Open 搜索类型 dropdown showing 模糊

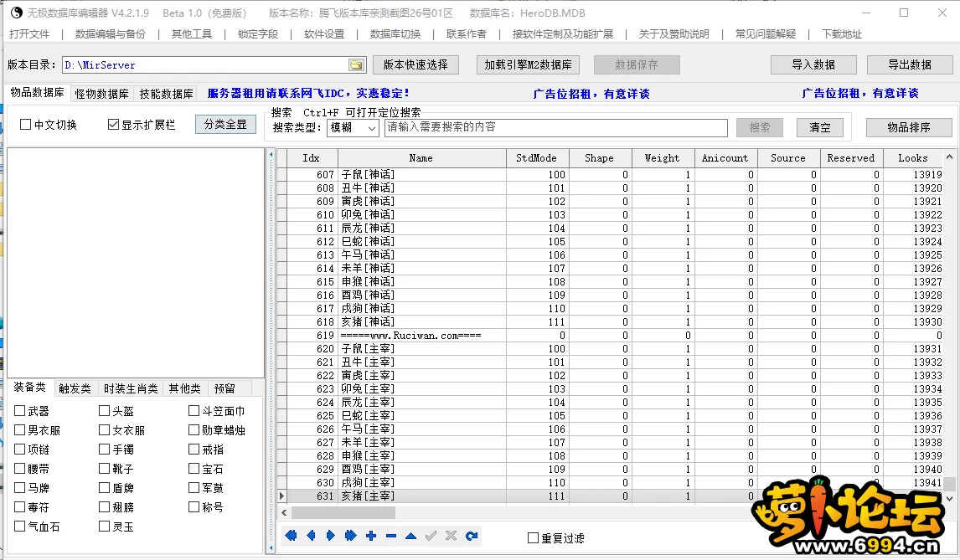point(354,127)
